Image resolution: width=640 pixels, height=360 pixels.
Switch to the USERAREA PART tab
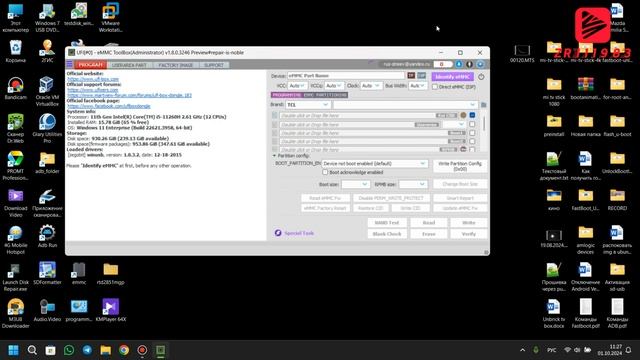point(129,65)
